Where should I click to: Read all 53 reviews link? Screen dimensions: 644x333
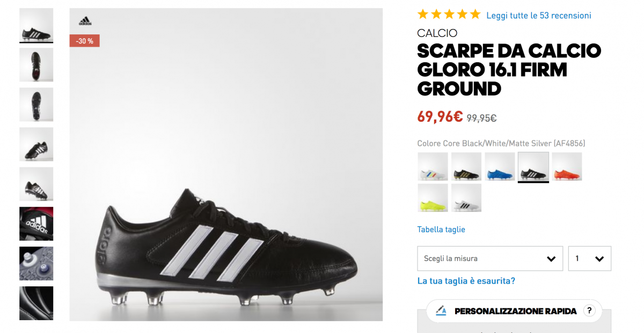pos(538,16)
